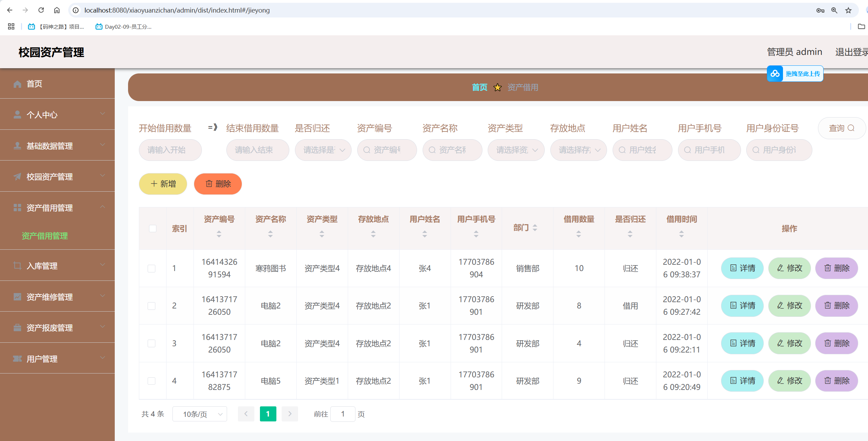Image resolution: width=868 pixels, height=441 pixels.
Task: Check the row 3 checkbox
Action: point(151,343)
